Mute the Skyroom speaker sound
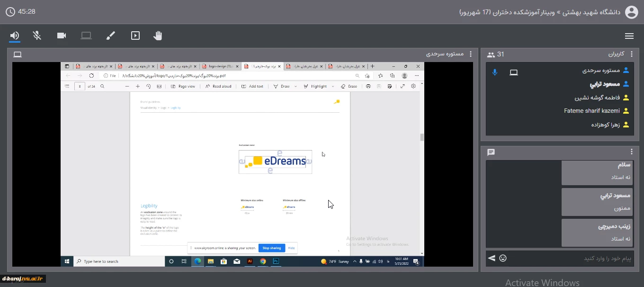Viewport: 644px width, 287px height. [15, 36]
